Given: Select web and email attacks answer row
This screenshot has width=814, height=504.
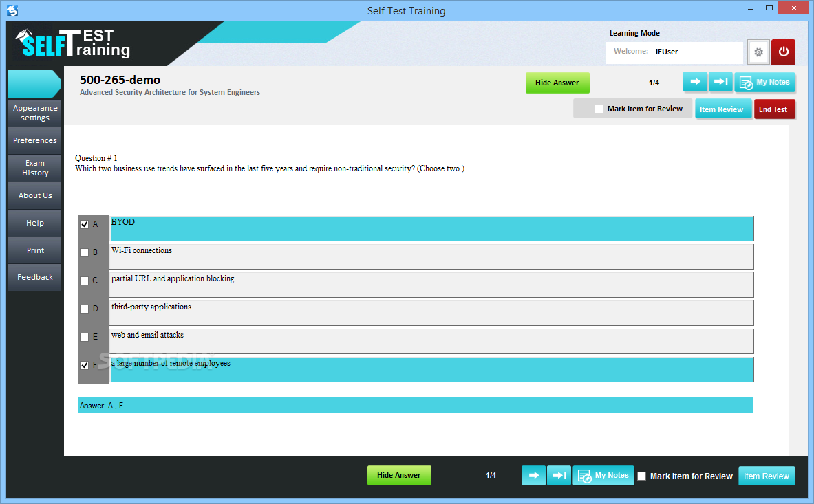Looking at the screenshot, I should (431, 341).
